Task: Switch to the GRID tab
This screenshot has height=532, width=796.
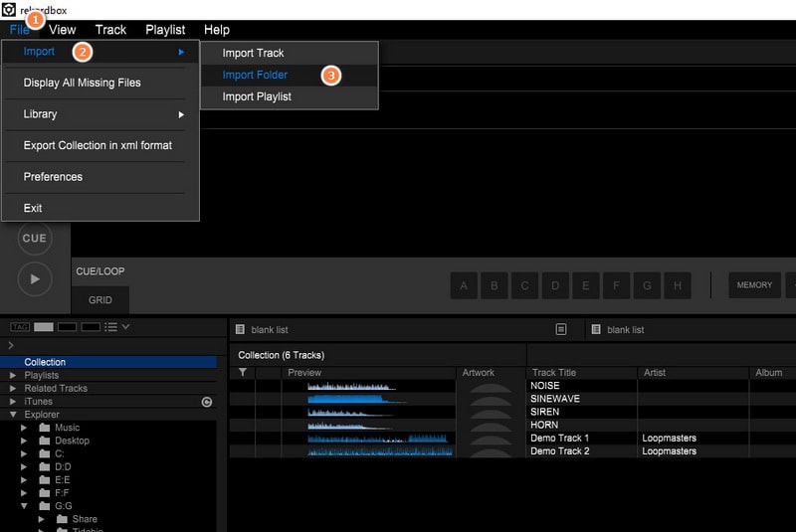Action: 100,300
